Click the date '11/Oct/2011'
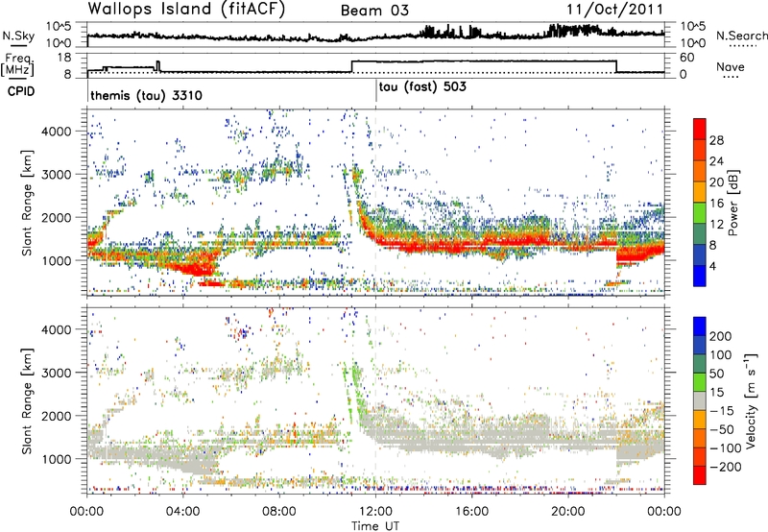The width and height of the screenshot is (768, 532). tap(614, 10)
